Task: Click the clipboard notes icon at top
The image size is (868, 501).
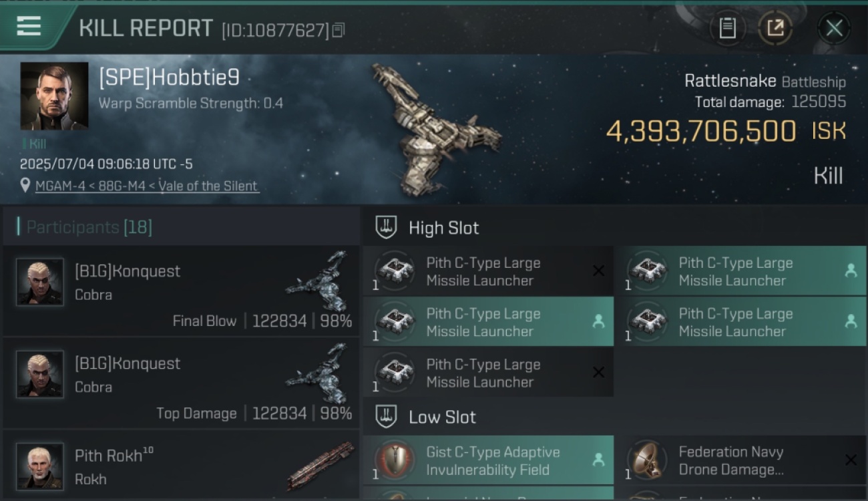Action: point(727,28)
